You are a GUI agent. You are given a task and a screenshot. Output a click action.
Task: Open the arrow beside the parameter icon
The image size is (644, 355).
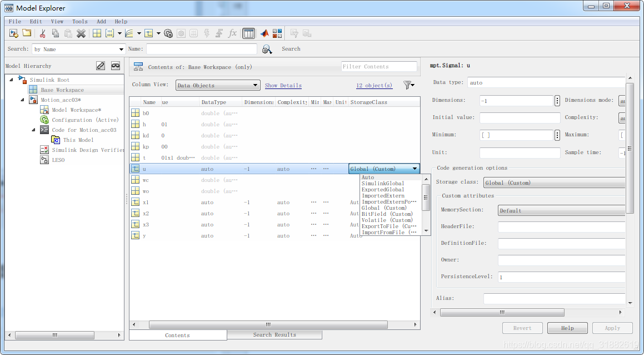pyautogui.click(x=119, y=33)
